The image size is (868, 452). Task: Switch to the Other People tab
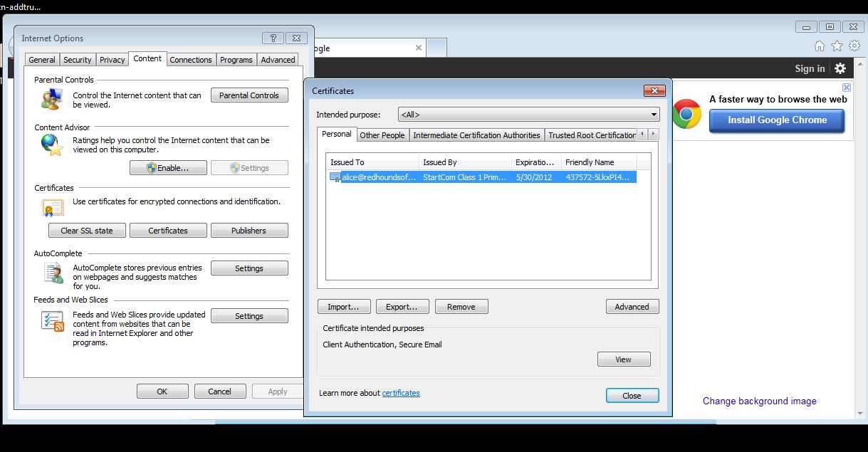click(382, 135)
